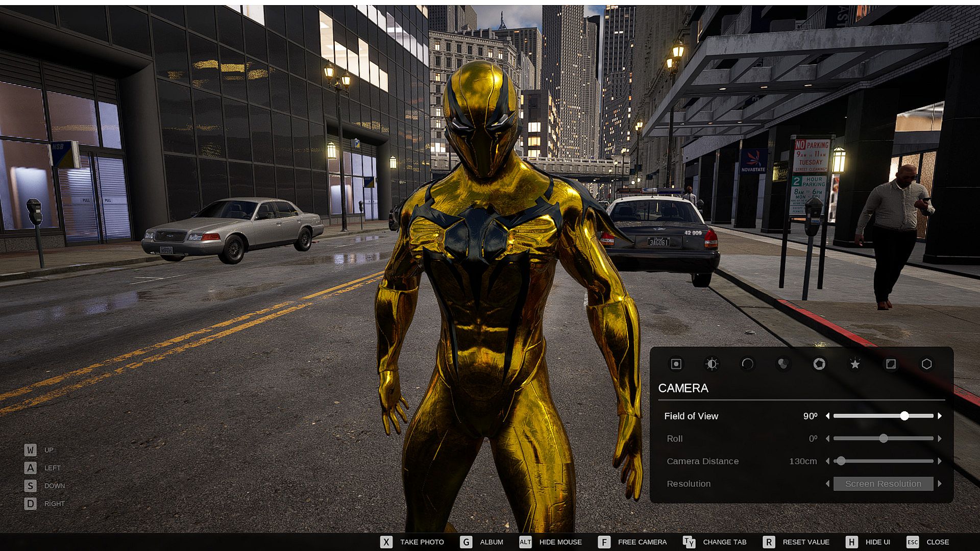Click the Camera Distance slider handle
The height and width of the screenshot is (551, 980).
(841, 461)
